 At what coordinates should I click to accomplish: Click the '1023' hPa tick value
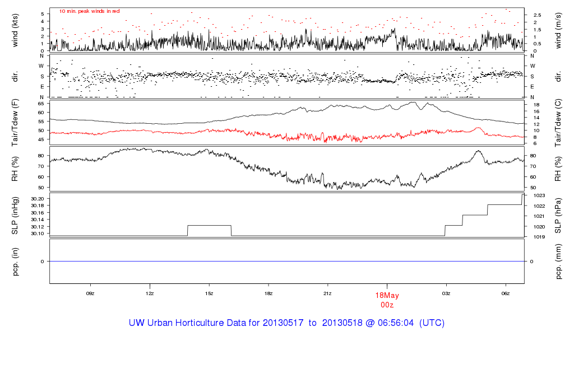point(539,195)
